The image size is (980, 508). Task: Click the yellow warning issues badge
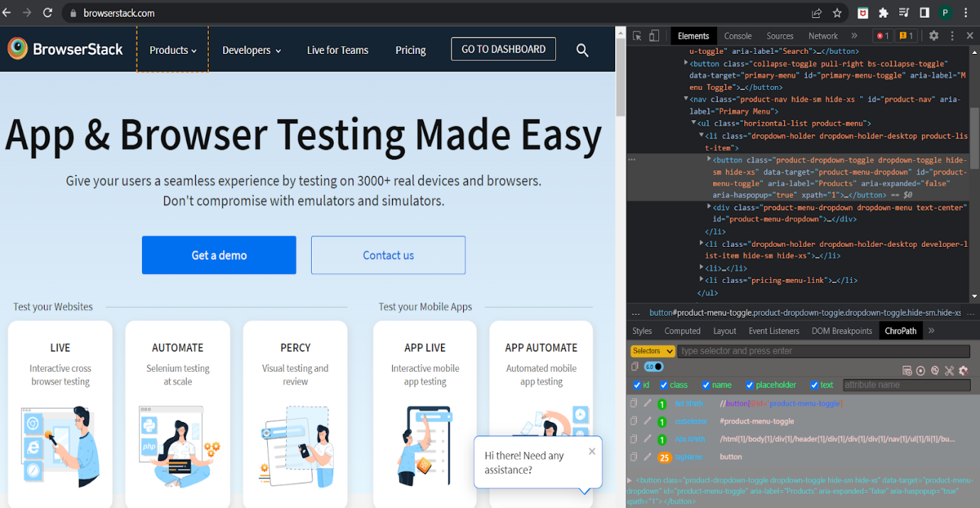coord(907,36)
